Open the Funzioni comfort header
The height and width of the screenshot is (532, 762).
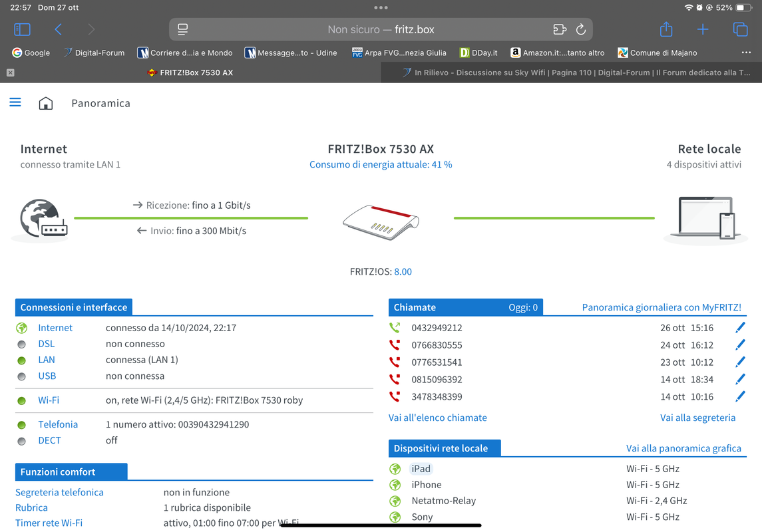[71, 471]
